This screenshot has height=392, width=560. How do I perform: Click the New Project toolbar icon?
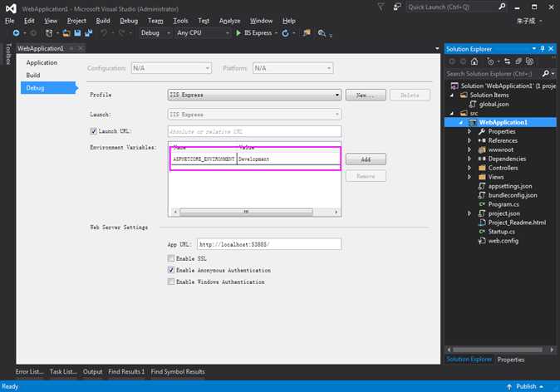pyautogui.click(x=49, y=33)
